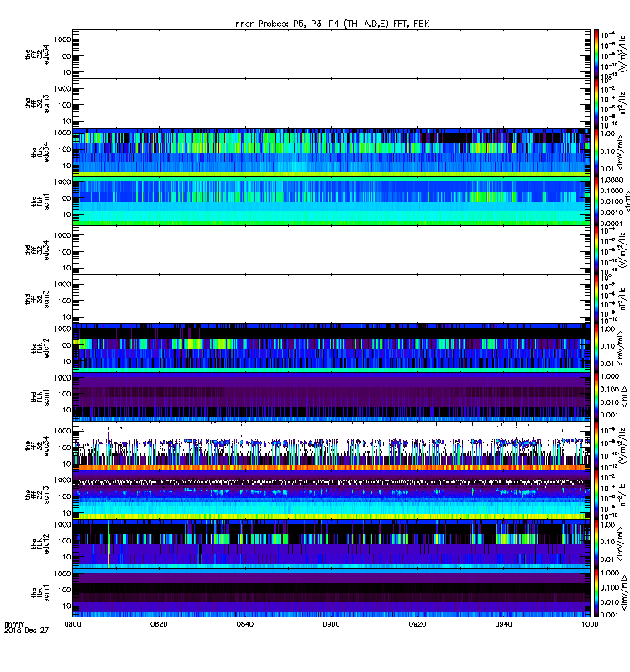The image size is (630, 672).
Task: Select the 0800 time axis label
Action: (x=72, y=624)
